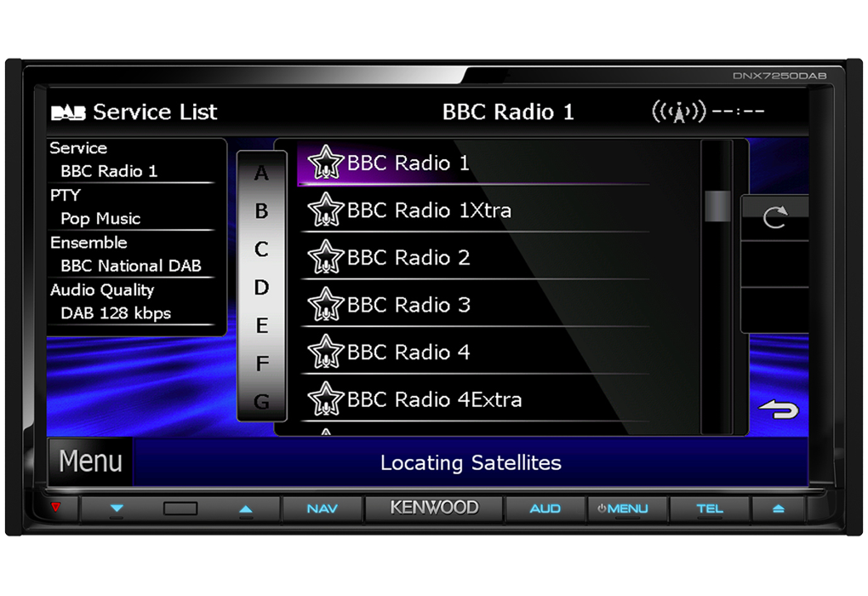Tap the antenna signal icon in the header
Screen dimensions: 868x596
click(678, 111)
